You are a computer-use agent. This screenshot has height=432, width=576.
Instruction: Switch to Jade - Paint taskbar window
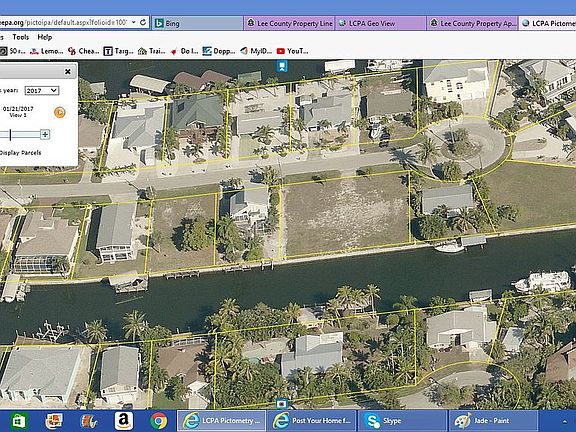[493, 421]
